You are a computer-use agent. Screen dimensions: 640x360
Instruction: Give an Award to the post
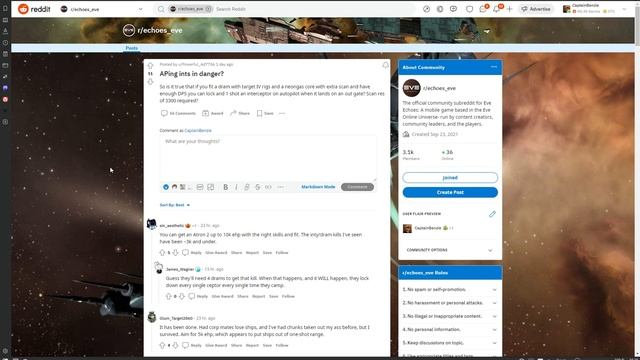click(x=213, y=113)
